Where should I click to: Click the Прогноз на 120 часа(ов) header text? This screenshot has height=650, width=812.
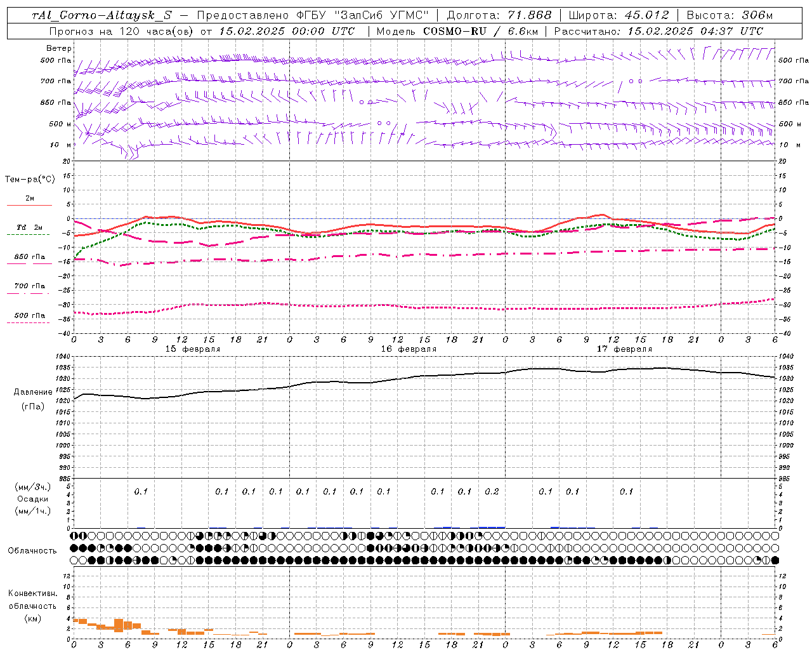[122, 31]
